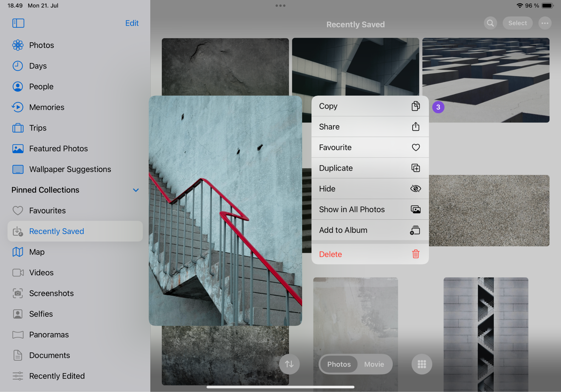
Task: Click the Share arrow icon in menu
Action: [416, 127]
